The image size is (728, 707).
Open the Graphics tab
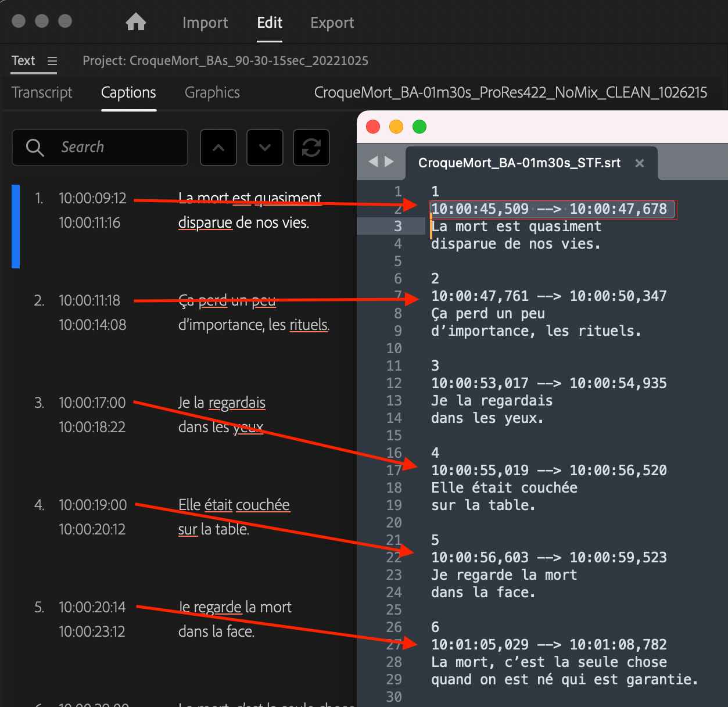(211, 92)
